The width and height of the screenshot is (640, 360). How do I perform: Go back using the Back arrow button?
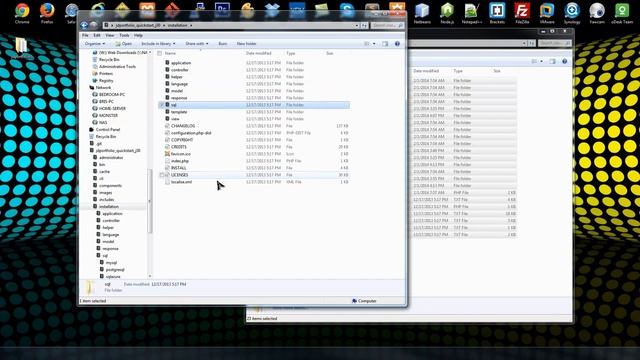pyautogui.click(x=84, y=25)
